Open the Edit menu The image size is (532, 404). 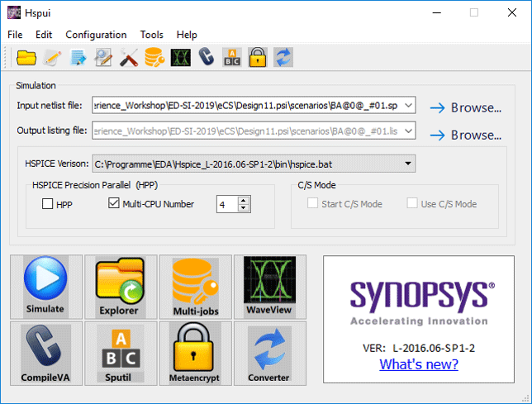pos(44,35)
